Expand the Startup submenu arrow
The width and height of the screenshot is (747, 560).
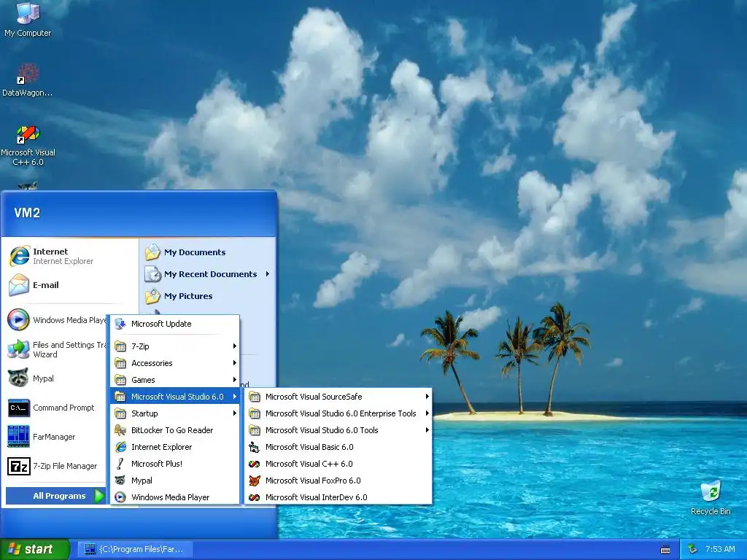pyautogui.click(x=235, y=413)
